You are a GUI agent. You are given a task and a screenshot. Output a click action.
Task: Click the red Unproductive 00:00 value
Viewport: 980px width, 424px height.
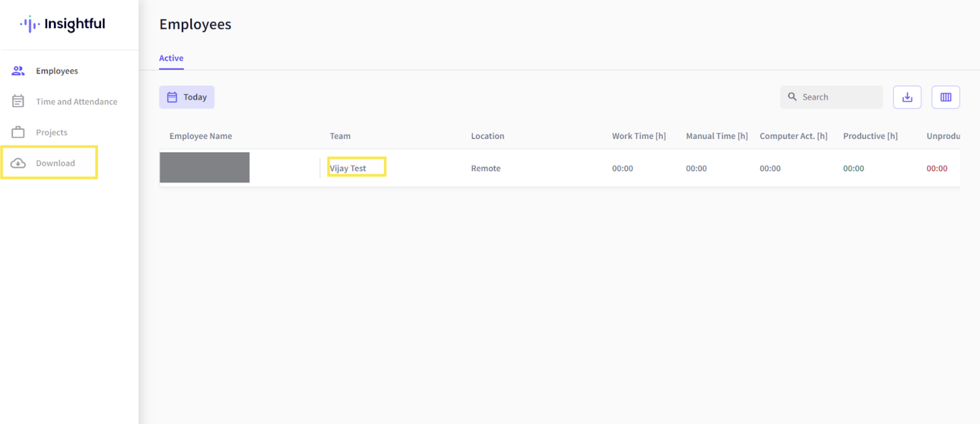pyautogui.click(x=937, y=168)
